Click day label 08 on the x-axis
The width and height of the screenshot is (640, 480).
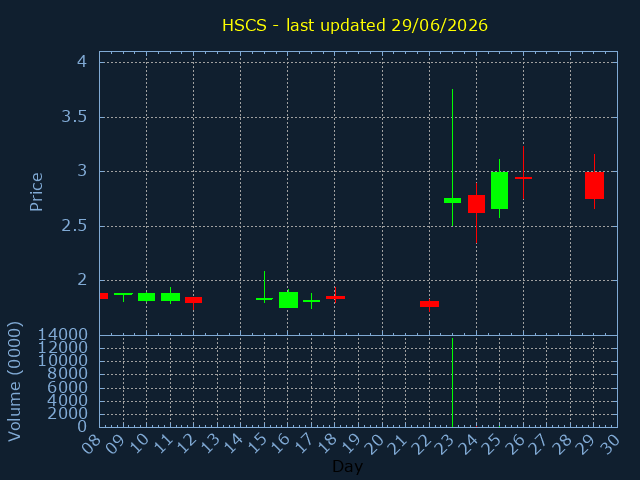[x=91, y=444]
